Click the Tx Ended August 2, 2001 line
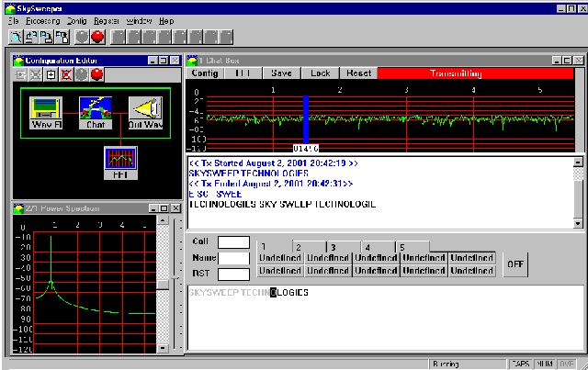The width and height of the screenshot is (588, 370). coord(271,184)
